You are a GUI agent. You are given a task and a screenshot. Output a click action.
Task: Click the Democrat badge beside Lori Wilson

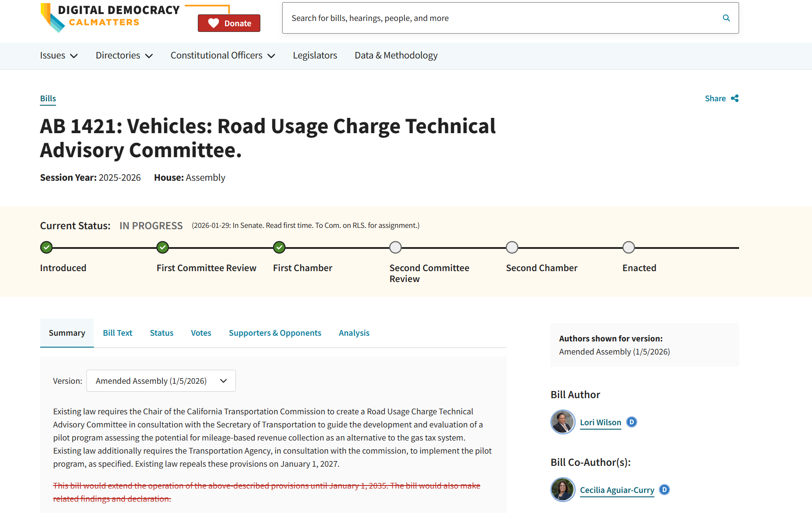[x=632, y=422]
